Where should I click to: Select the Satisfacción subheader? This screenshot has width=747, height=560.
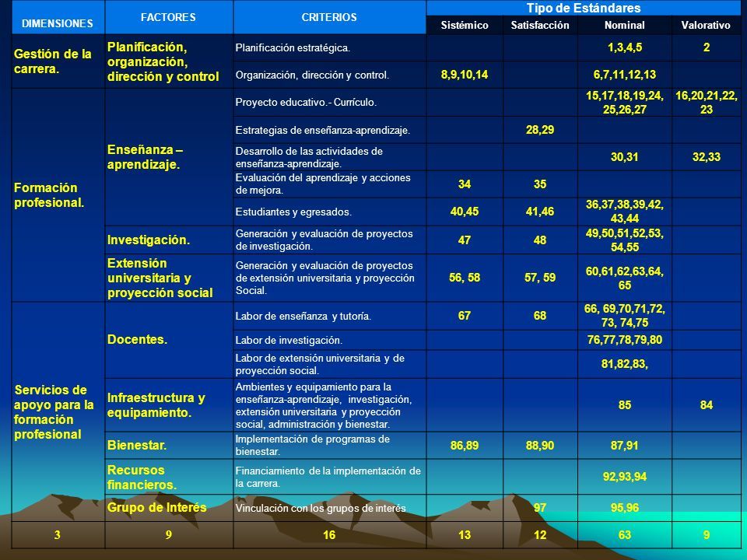[x=540, y=25]
